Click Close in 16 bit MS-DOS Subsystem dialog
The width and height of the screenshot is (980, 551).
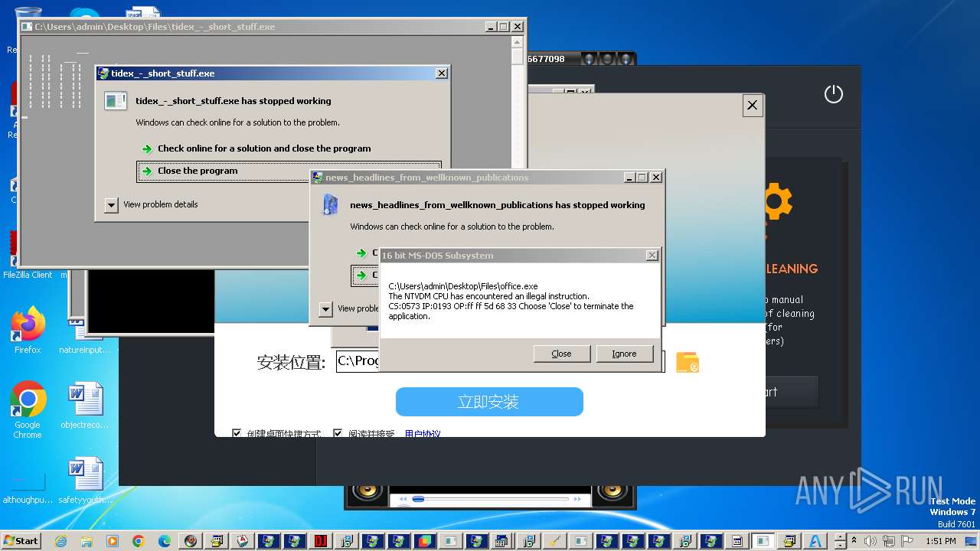[561, 354]
